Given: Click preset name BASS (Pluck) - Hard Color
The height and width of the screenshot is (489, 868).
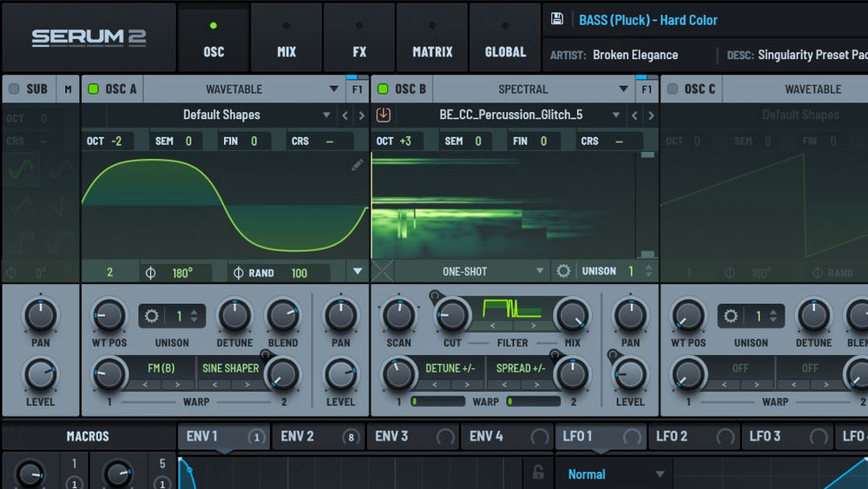Looking at the screenshot, I should [648, 20].
